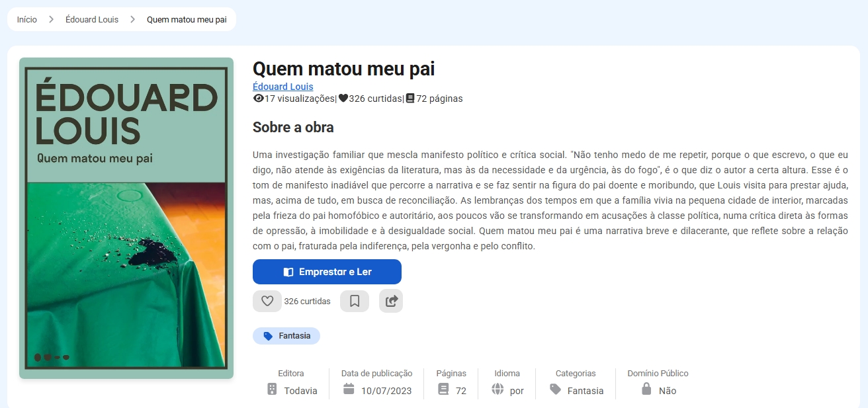Click the book icon beside 72 páginas
Image resolution: width=868 pixels, height=408 pixels.
click(410, 99)
